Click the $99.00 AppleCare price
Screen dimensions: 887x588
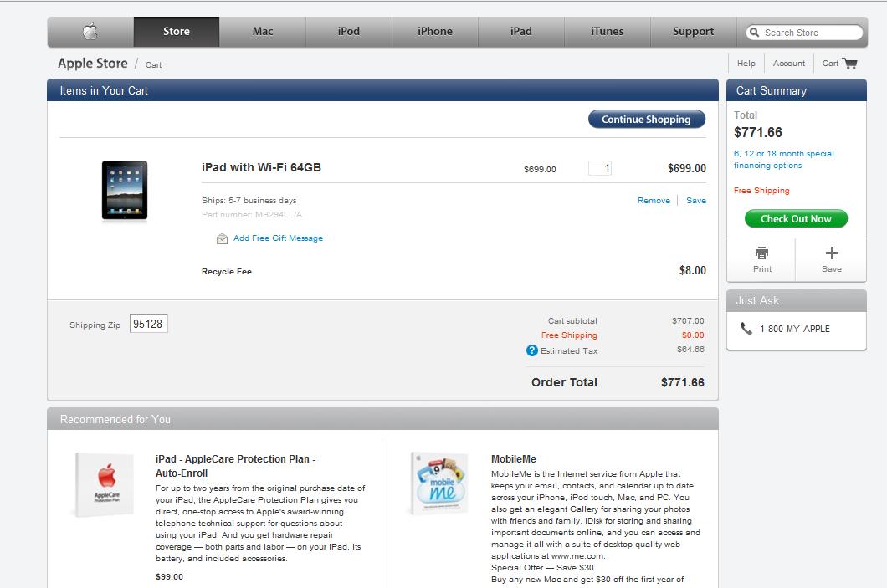click(x=169, y=576)
